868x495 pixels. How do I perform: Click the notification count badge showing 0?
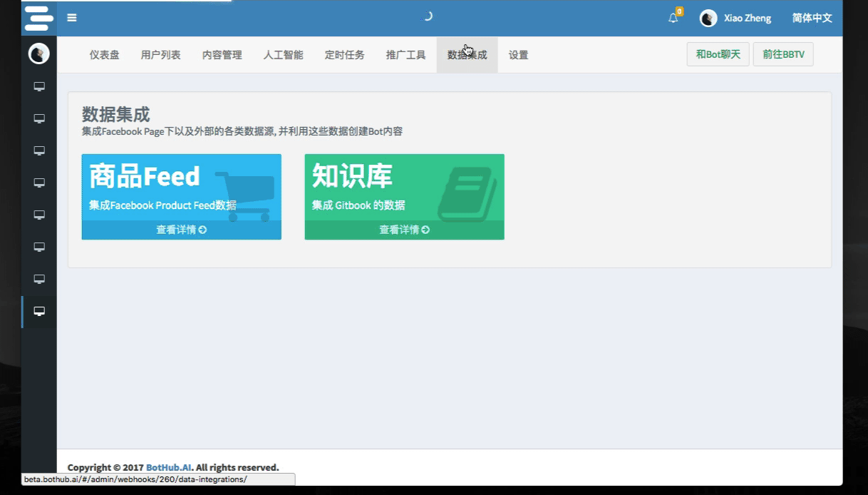[x=679, y=11]
